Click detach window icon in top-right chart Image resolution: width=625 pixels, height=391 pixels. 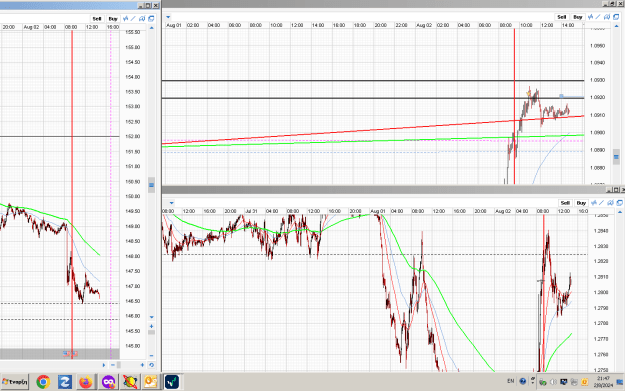click(x=616, y=17)
